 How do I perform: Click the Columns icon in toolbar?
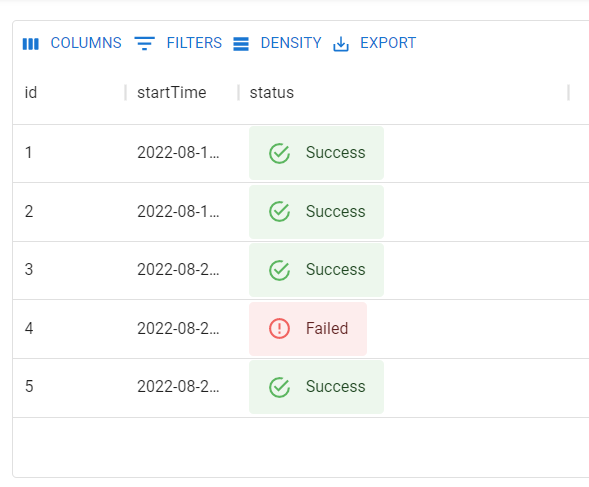pos(30,44)
